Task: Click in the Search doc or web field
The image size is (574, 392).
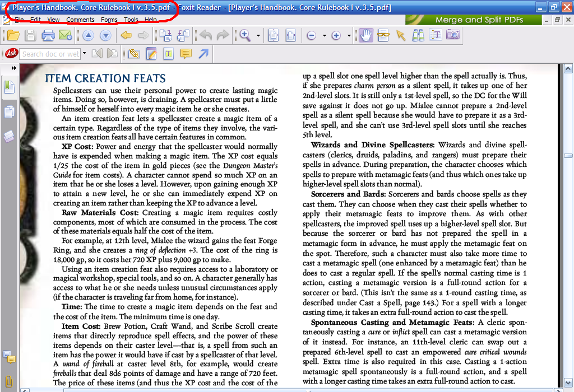Action: 50,54
